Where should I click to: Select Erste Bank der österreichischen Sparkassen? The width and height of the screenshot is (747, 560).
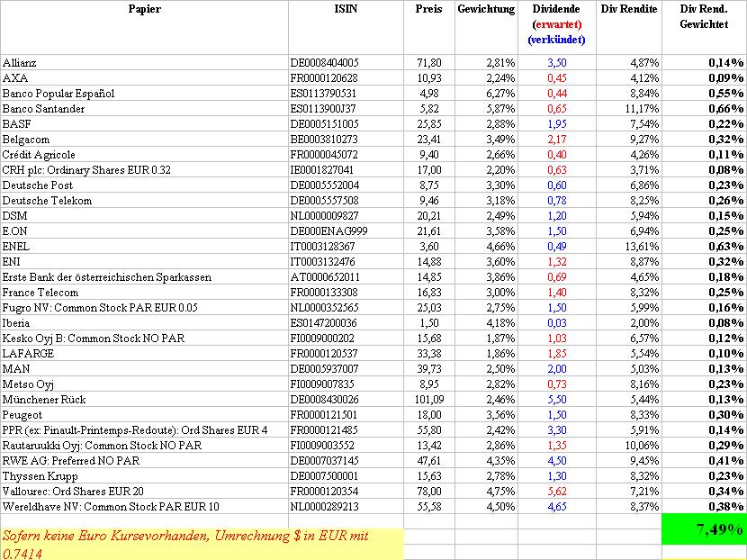coord(144,277)
